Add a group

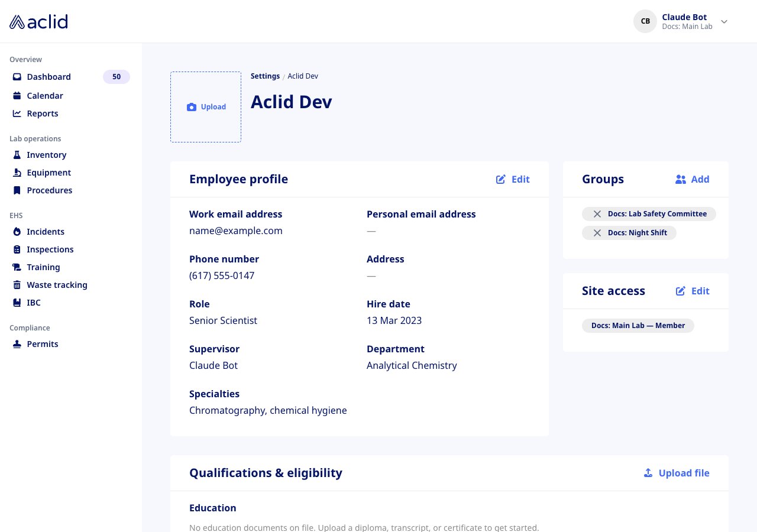(x=692, y=179)
